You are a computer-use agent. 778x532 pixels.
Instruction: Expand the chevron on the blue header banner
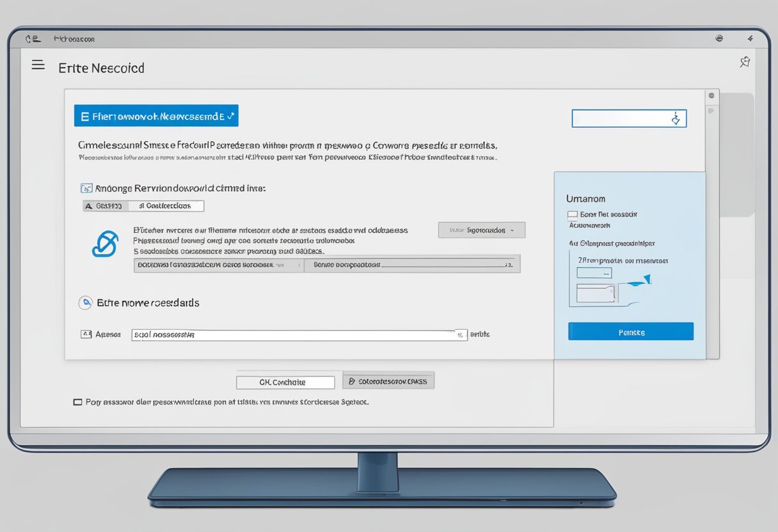(x=232, y=116)
